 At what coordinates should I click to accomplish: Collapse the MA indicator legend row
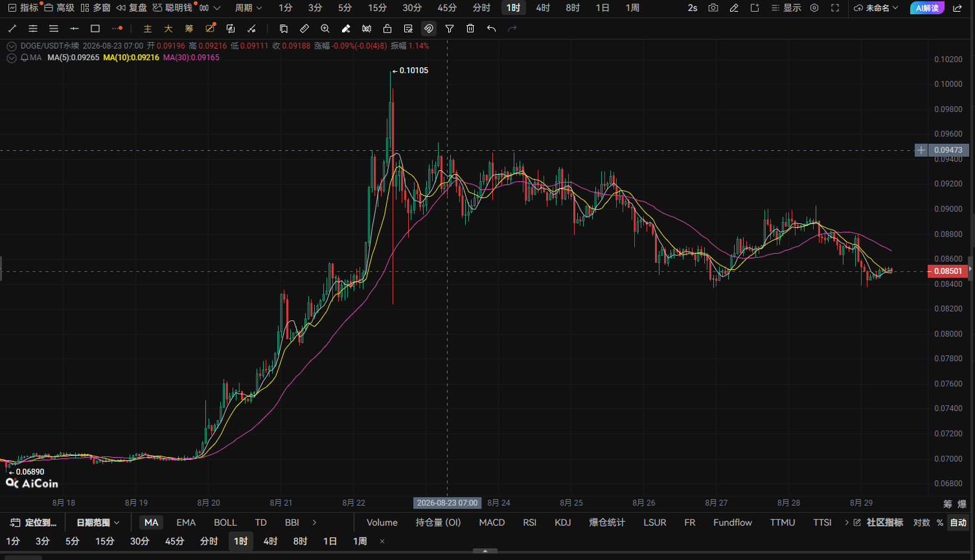click(x=12, y=58)
